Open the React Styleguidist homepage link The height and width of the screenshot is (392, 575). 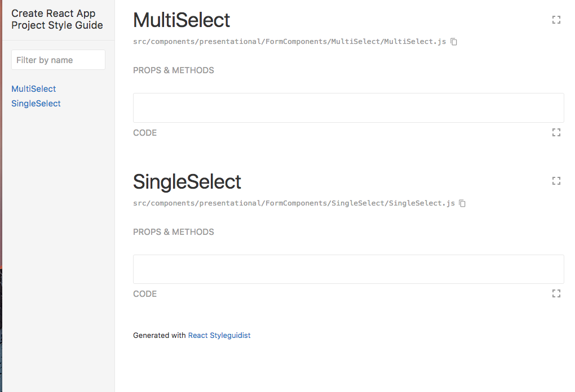(219, 335)
